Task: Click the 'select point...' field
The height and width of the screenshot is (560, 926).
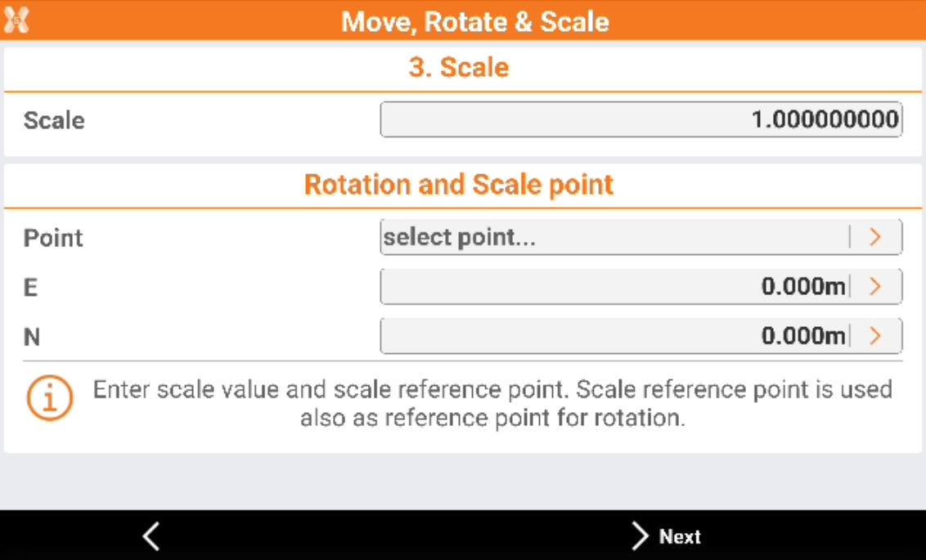Action: click(x=614, y=237)
